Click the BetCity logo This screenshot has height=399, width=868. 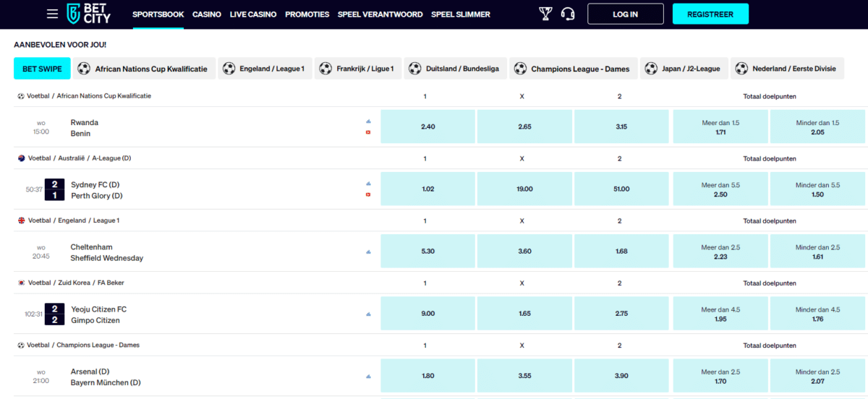click(88, 14)
